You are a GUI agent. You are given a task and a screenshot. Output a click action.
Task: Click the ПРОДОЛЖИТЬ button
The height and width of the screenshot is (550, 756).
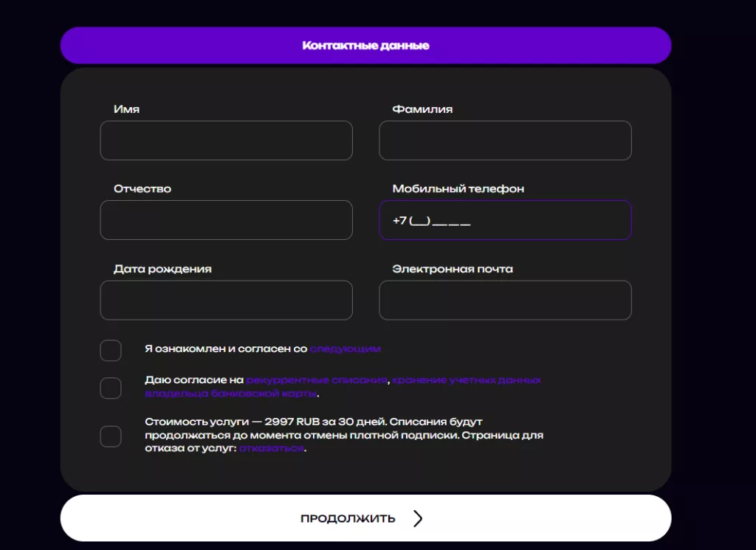pyautogui.click(x=366, y=518)
